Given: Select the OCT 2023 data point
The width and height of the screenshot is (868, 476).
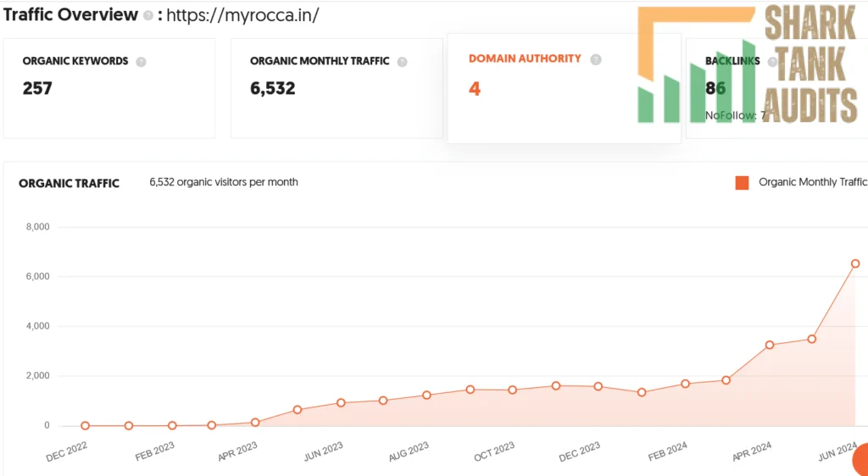Looking at the screenshot, I should tap(513, 390).
